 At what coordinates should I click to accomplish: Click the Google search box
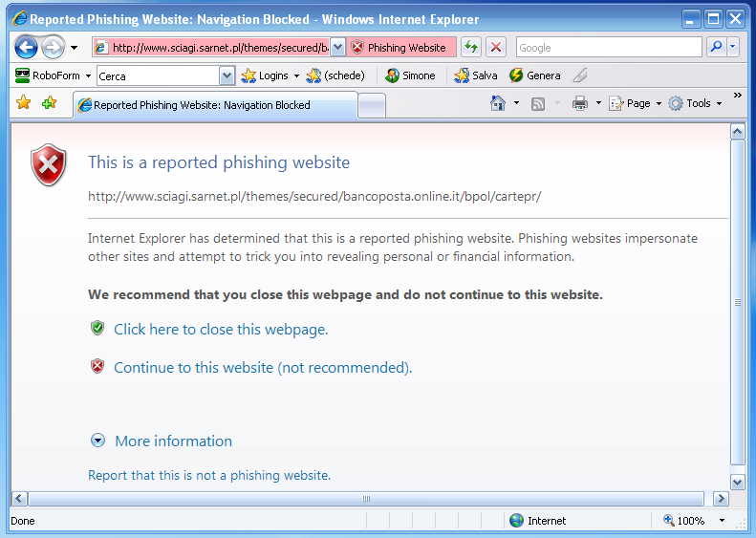click(609, 47)
